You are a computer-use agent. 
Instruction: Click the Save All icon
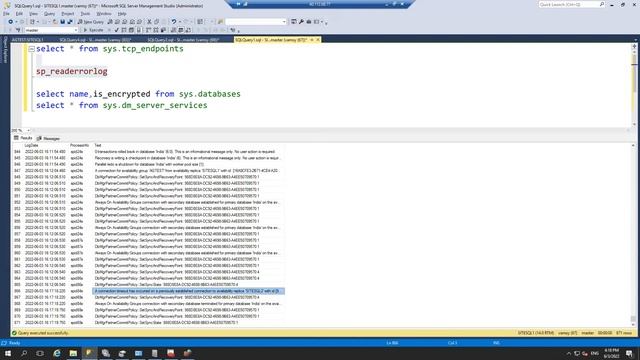[70, 22]
